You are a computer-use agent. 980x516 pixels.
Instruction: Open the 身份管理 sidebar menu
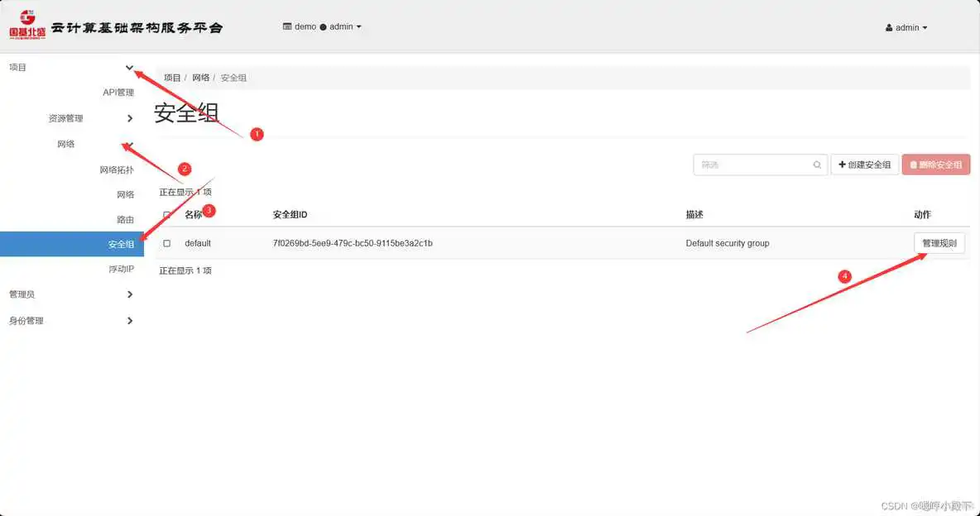click(x=25, y=321)
